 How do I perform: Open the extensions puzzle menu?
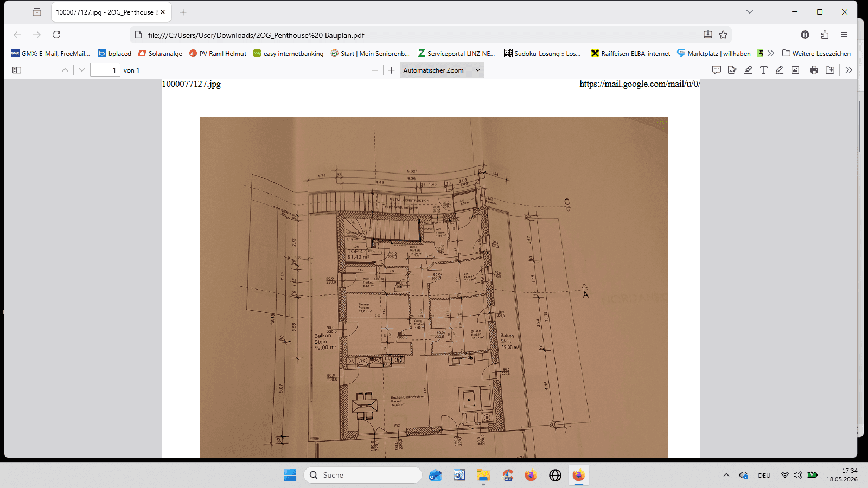point(825,35)
